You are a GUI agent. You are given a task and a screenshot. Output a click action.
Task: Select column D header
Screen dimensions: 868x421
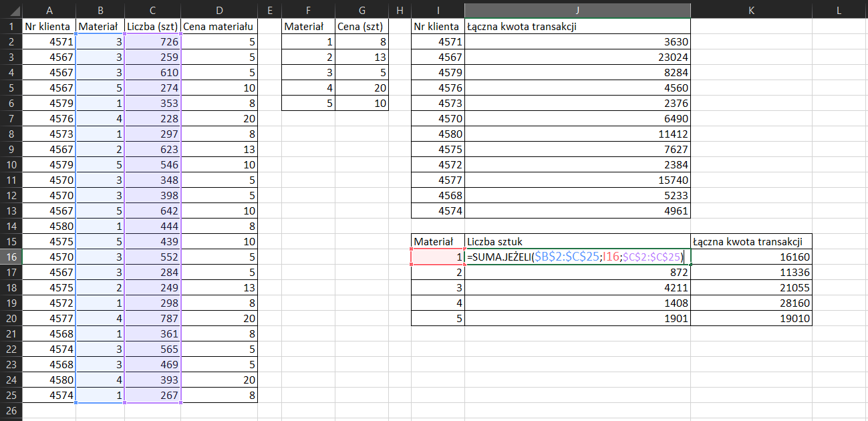[x=219, y=11]
